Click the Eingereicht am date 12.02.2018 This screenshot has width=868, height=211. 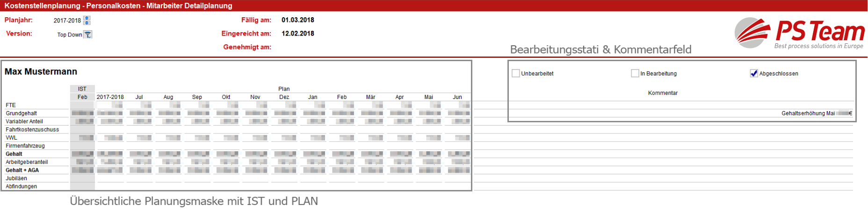(x=297, y=34)
